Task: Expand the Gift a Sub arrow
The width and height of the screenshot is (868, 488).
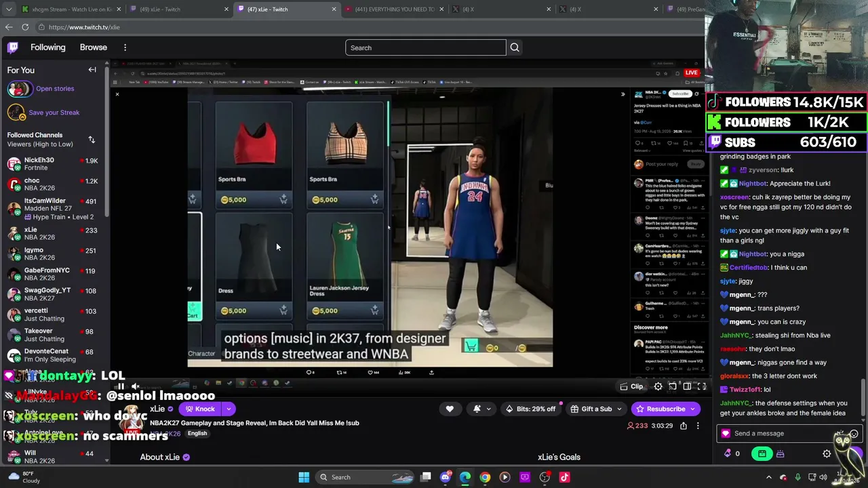Action: pyautogui.click(x=620, y=409)
